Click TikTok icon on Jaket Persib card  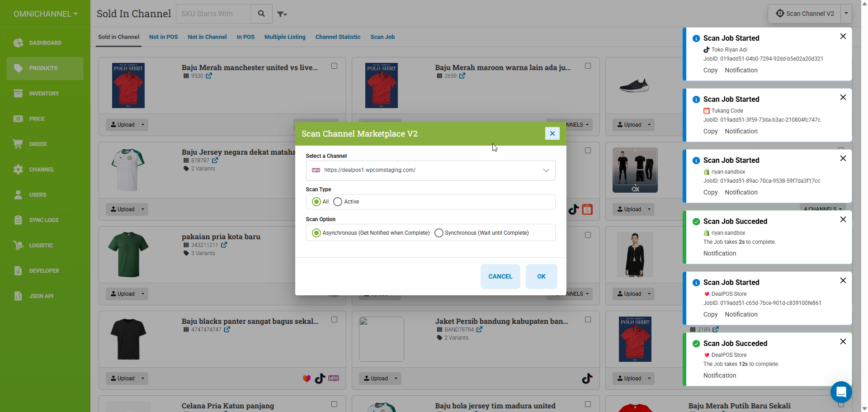click(587, 379)
